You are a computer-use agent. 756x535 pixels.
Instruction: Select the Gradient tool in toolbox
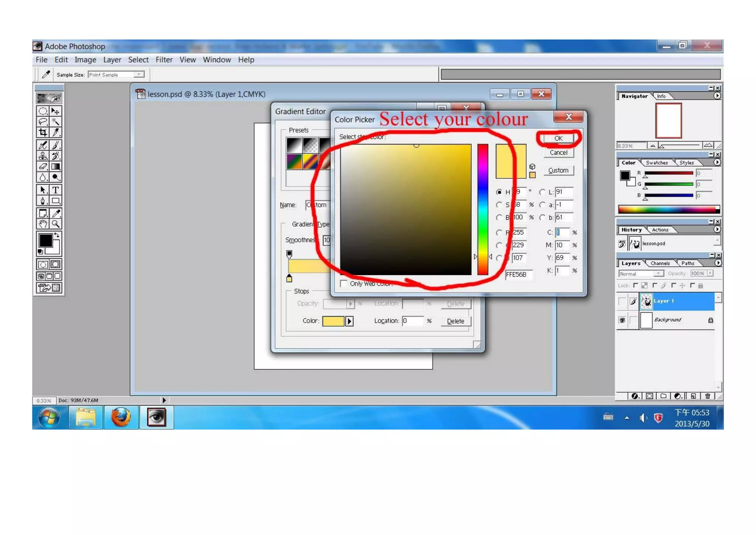coord(55,167)
